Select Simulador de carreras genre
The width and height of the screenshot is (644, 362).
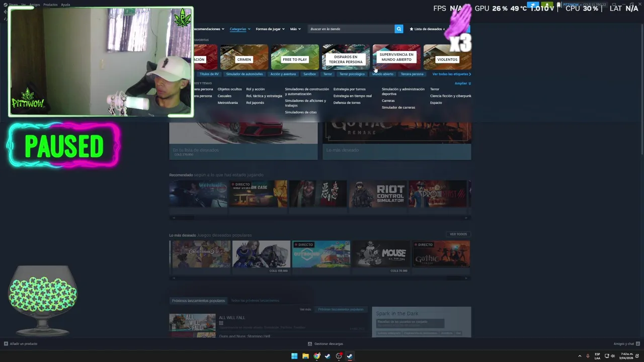point(398,107)
